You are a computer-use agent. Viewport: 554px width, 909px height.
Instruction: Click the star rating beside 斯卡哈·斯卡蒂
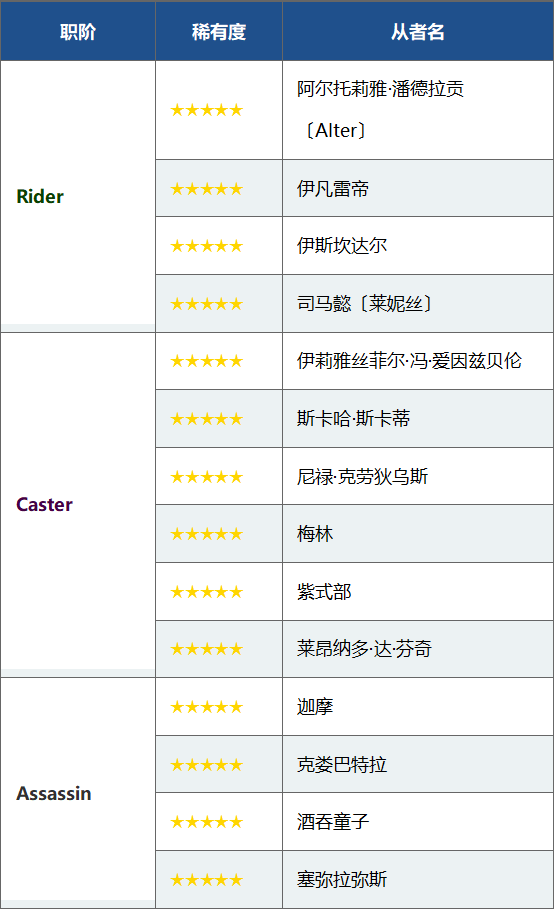point(206,419)
